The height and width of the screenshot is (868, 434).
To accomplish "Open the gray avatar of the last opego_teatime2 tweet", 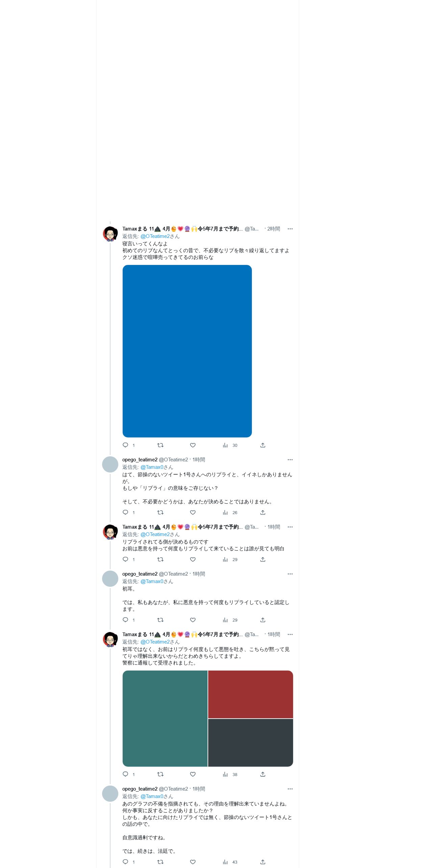I will point(110,794).
